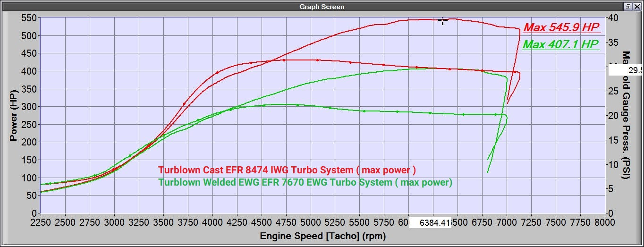The height and width of the screenshot is (247, 644).
Task: Click the 3500 label on the rpm axis
Action: (x=163, y=222)
